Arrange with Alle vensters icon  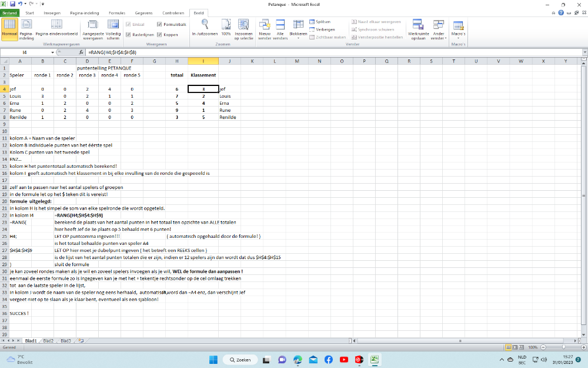280,25
